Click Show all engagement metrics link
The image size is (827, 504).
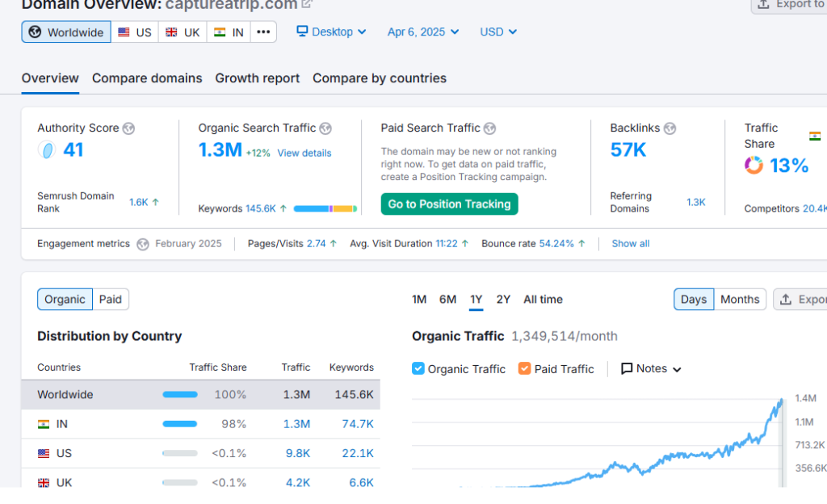(x=630, y=244)
